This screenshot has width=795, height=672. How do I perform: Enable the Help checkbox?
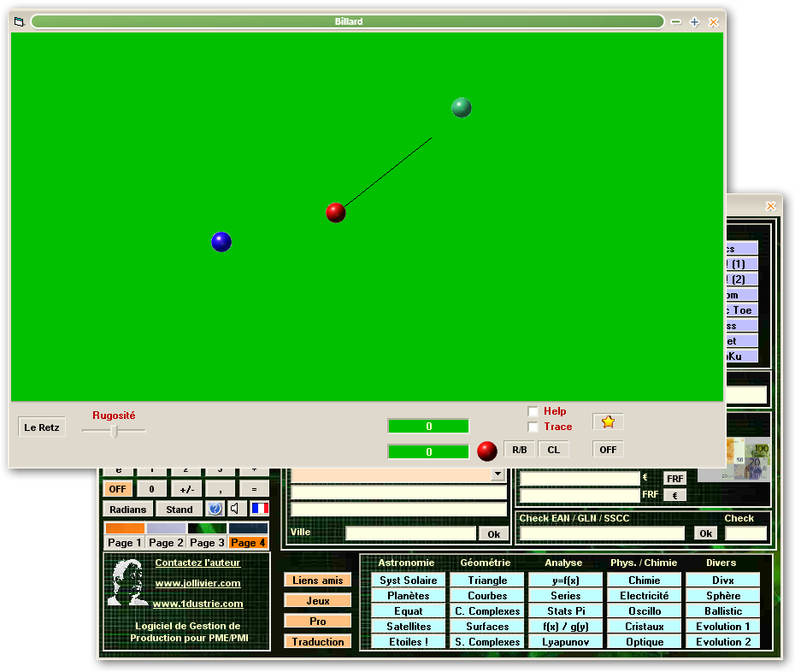tap(533, 411)
